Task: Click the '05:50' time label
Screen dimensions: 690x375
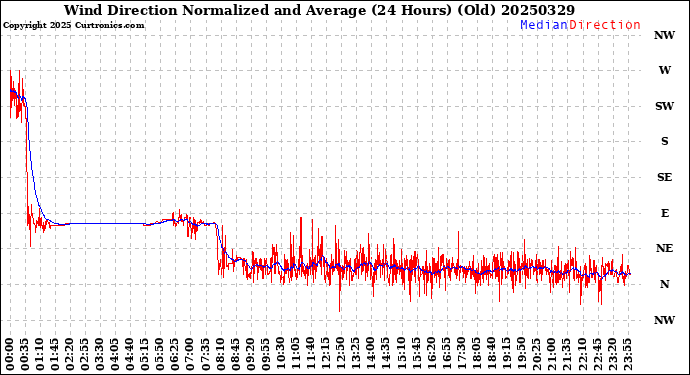Action: 160,354
